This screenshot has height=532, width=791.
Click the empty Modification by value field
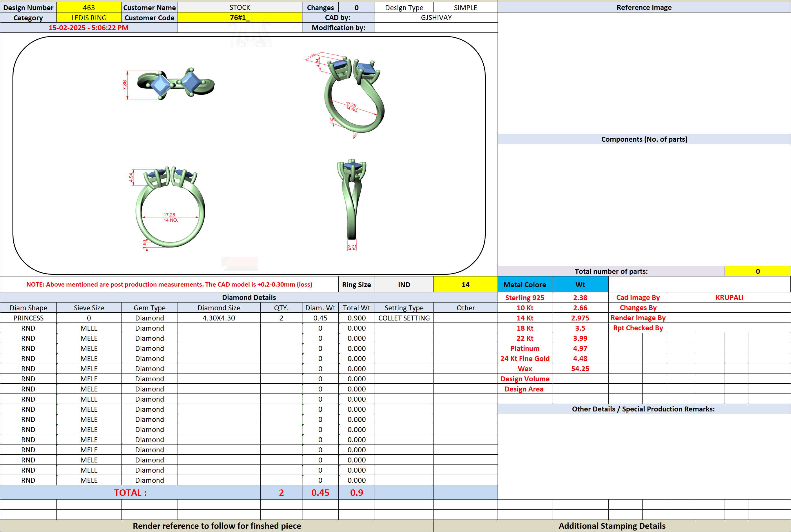pos(436,28)
